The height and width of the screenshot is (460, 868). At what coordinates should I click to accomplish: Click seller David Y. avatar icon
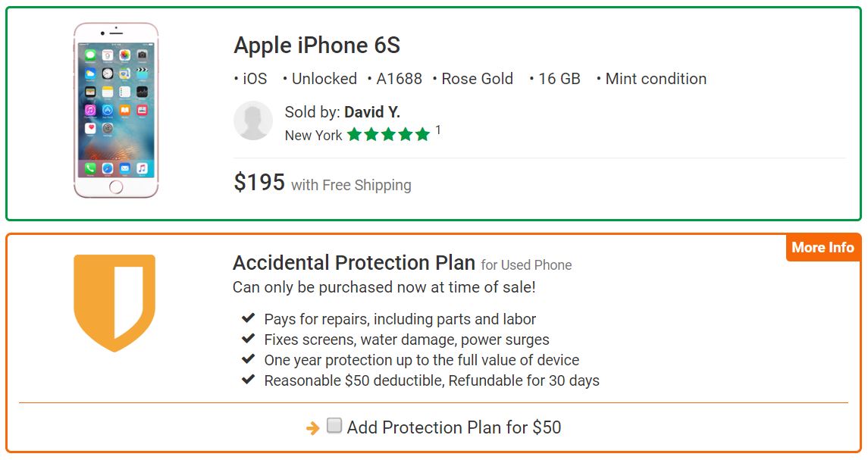(x=253, y=120)
